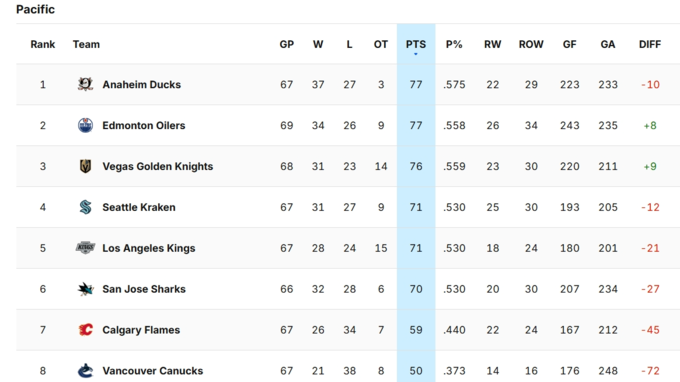Open the Edmonton Oilers team link
The image size is (680, 382).
point(144,125)
